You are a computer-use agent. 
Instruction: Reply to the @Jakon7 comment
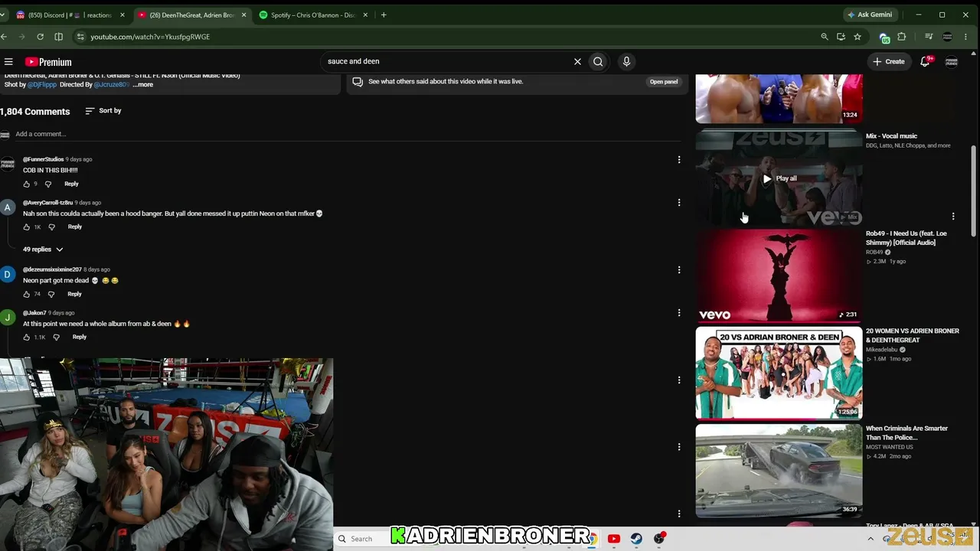click(80, 337)
